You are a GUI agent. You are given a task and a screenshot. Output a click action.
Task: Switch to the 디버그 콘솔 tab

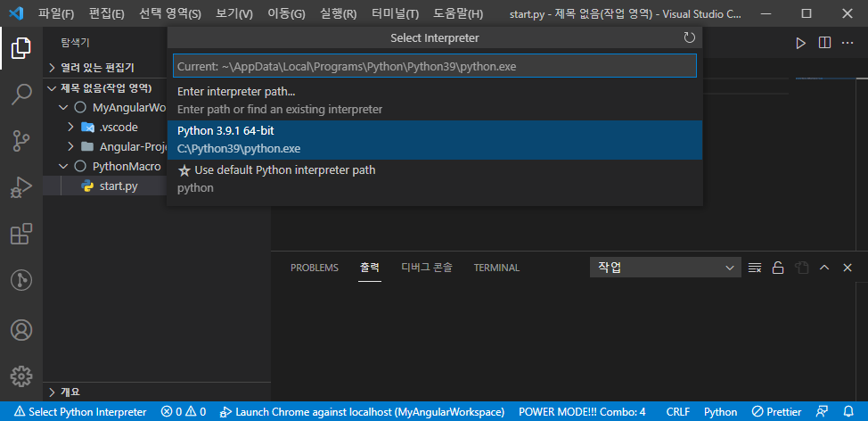coord(427,268)
